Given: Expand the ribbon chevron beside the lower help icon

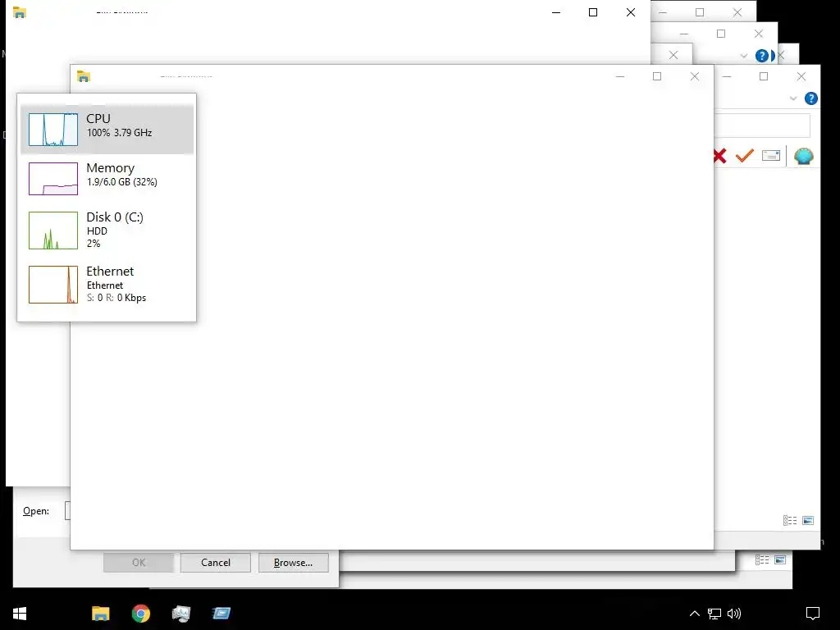Looking at the screenshot, I should pyautogui.click(x=793, y=98).
